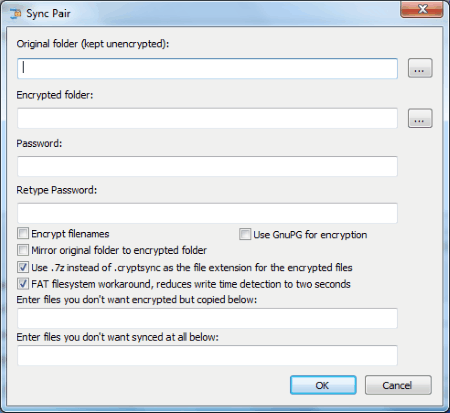The image size is (450, 413).
Task: Select the Retype Password field
Action: [x=207, y=213]
